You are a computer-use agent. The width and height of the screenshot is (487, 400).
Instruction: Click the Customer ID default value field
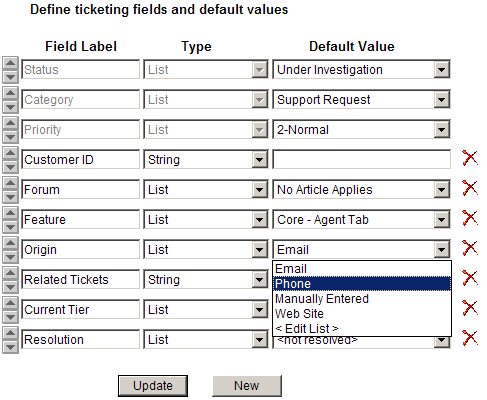click(x=362, y=160)
